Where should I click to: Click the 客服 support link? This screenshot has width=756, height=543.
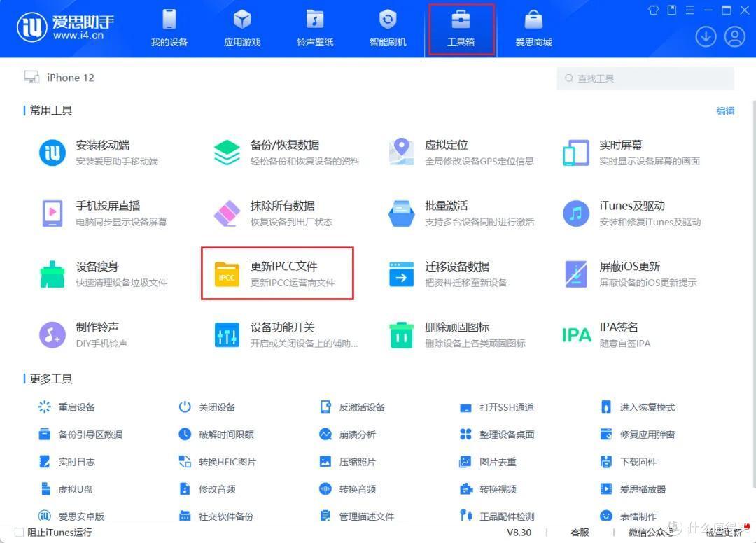coord(580,533)
